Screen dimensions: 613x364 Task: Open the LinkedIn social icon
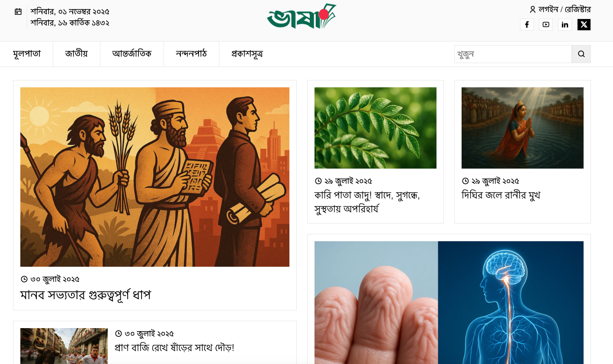pyautogui.click(x=565, y=25)
